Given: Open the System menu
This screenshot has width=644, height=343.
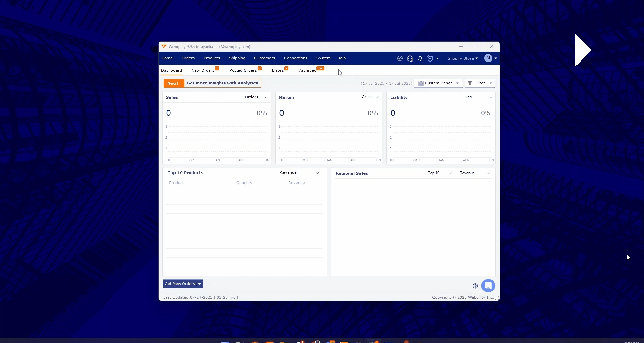Looking at the screenshot, I should coord(323,58).
